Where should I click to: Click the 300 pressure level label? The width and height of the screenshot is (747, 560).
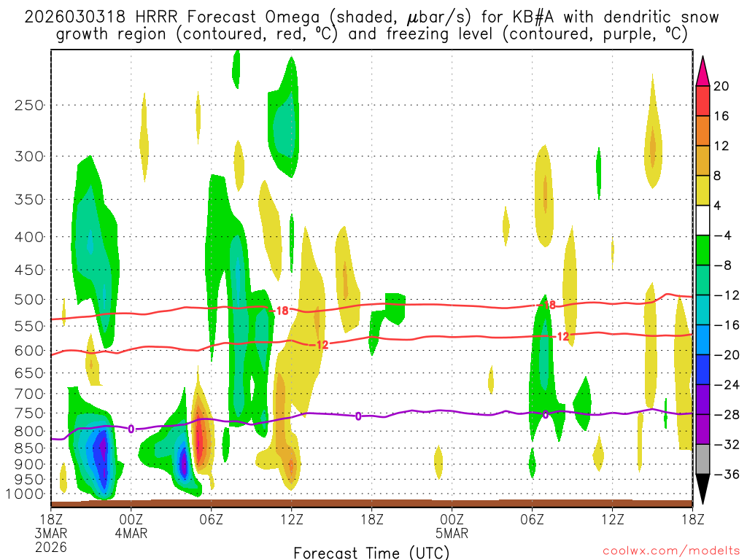[x=29, y=156]
